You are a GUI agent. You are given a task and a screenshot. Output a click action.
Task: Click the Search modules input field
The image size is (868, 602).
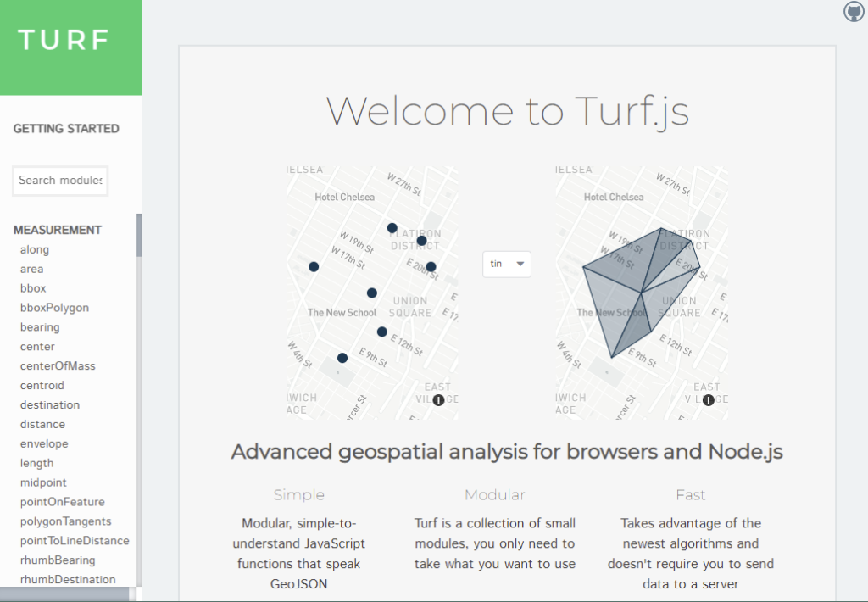coord(59,181)
